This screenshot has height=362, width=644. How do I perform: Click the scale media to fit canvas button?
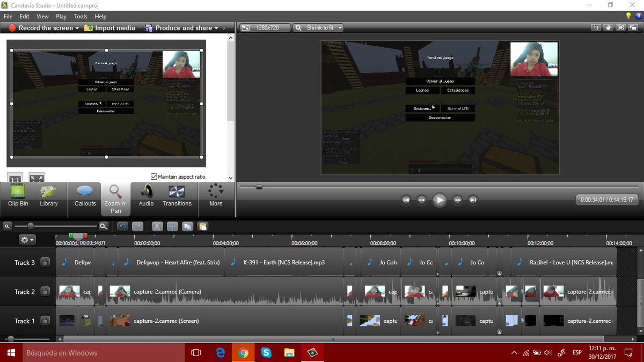point(36,178)
